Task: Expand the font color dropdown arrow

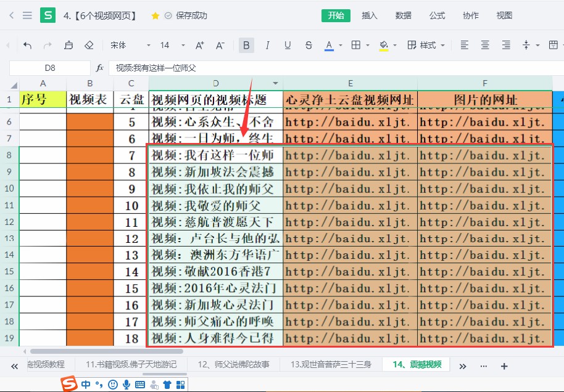Action: pyautogui.click(x=340, y=45)
